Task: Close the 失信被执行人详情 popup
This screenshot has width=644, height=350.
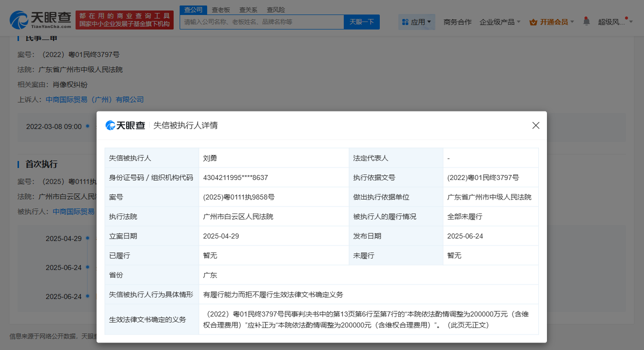Action: (536, 126)
